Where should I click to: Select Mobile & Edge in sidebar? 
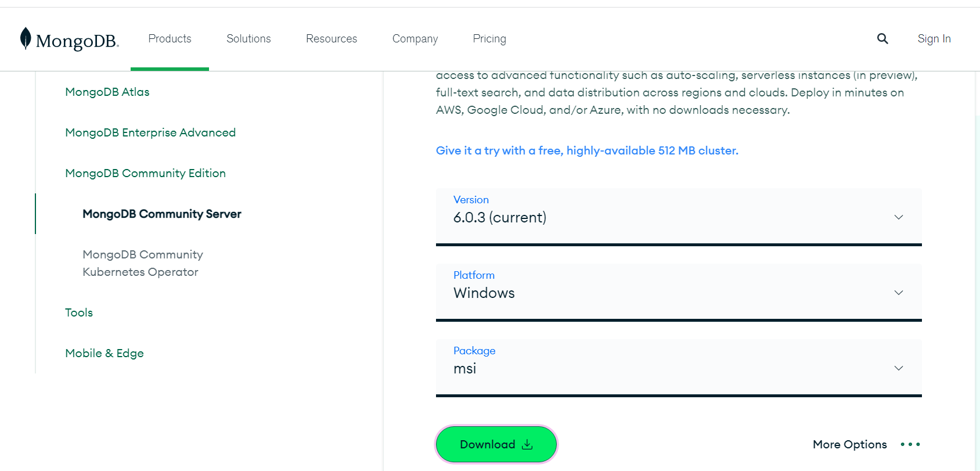105,353
